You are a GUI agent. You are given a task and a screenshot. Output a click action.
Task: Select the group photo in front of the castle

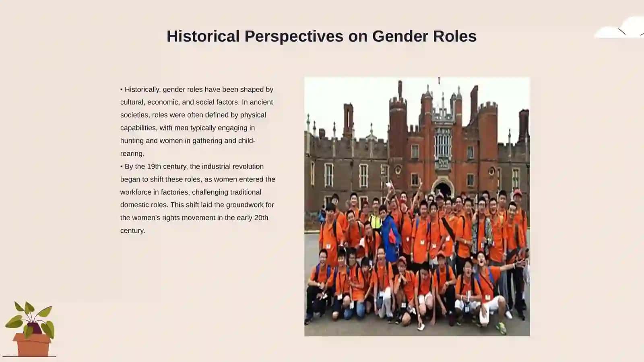(417, 207)
